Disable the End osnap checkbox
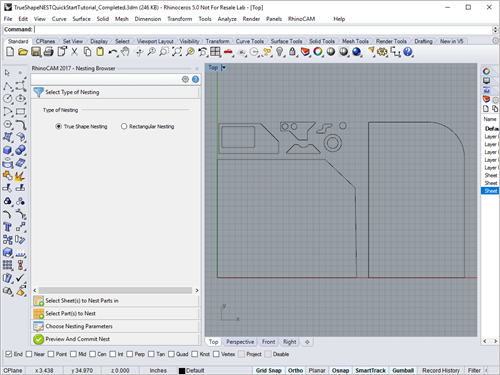Screen dimensions: 500x375 pos(9,354)
